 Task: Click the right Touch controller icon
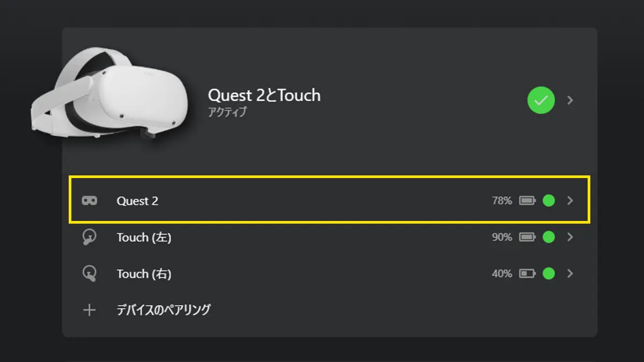tap(89, 274)
